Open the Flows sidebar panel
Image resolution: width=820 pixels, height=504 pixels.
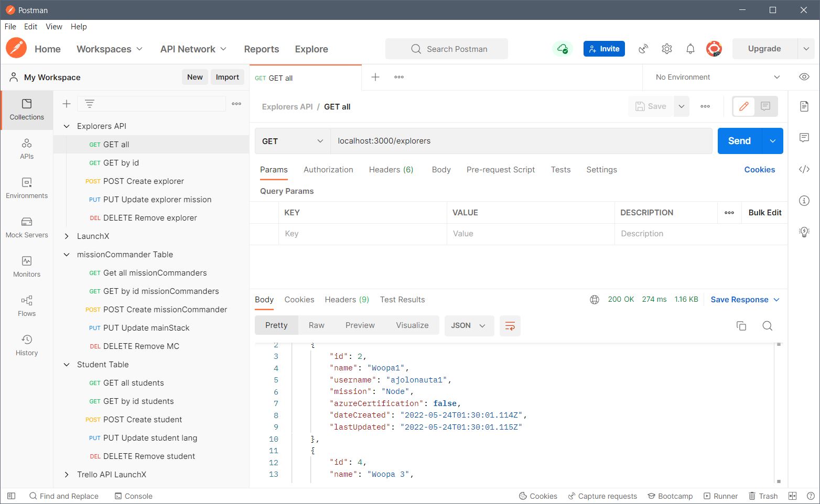[x=27, y=306]
